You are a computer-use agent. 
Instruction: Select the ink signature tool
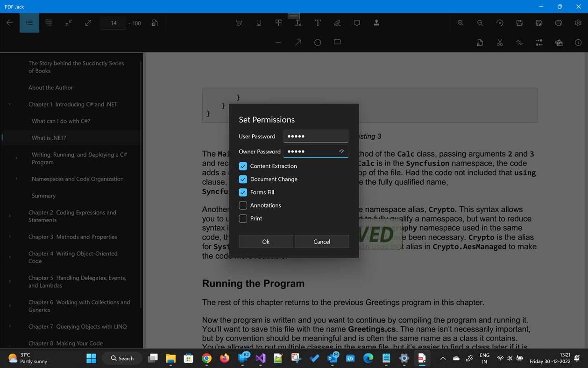(x=337, y=22)
